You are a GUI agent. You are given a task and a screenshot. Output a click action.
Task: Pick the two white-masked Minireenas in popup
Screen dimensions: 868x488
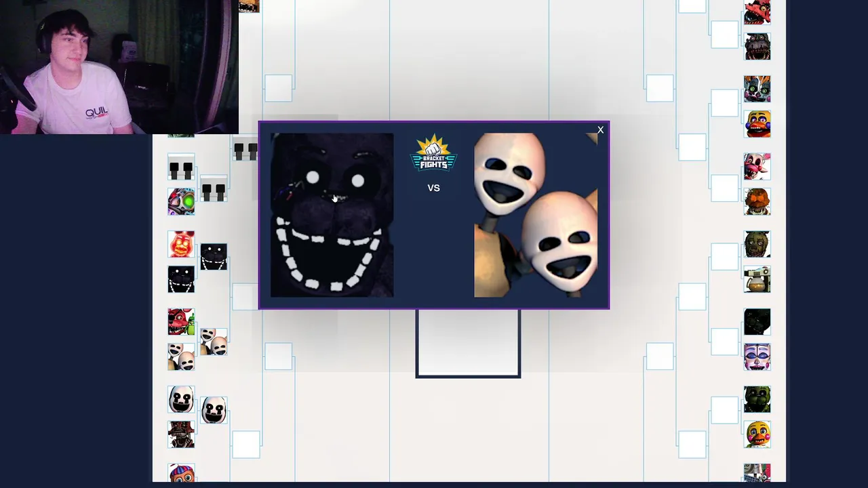point(536,215)
